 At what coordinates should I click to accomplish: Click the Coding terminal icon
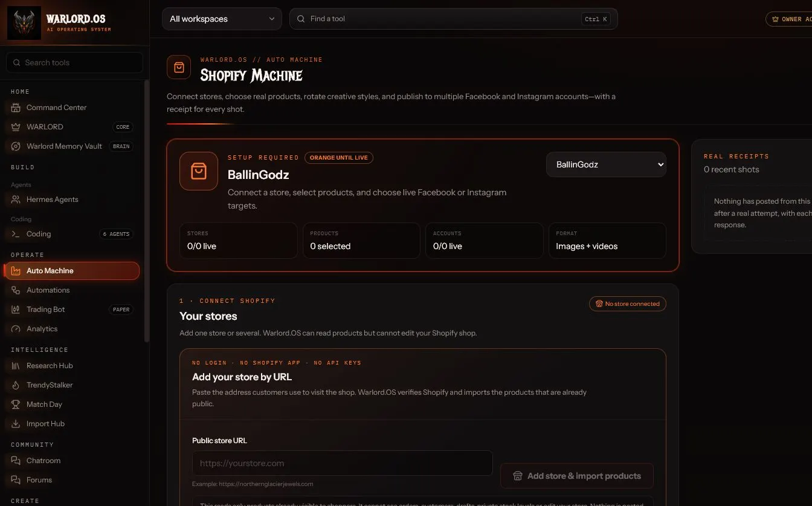16,234
